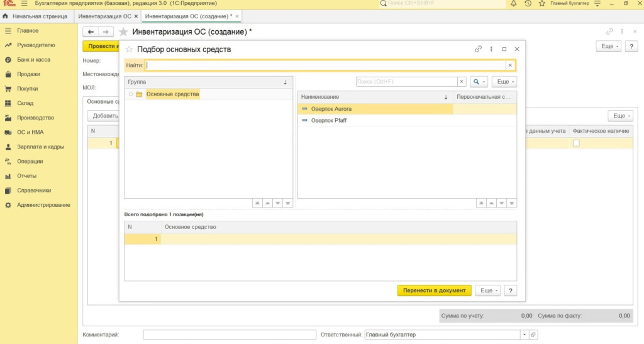Switch to Инвентаризация ОС tab

(x=105, y=16)
